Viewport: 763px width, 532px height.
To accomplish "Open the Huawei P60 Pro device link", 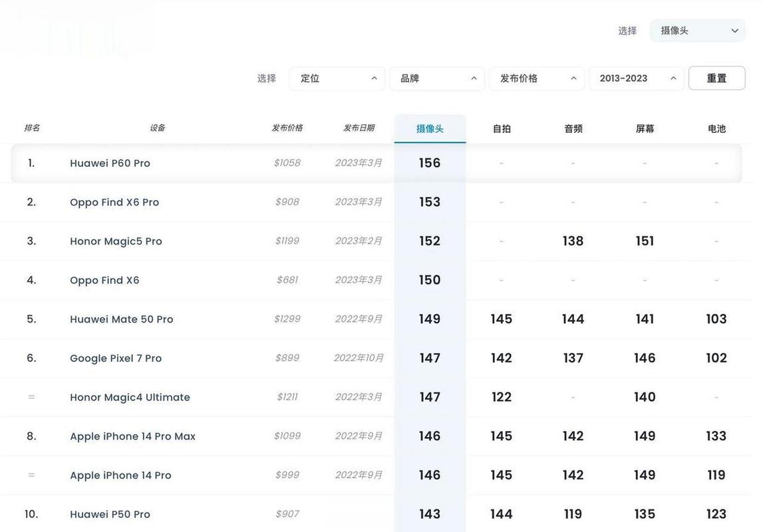I will coord(110,164).
